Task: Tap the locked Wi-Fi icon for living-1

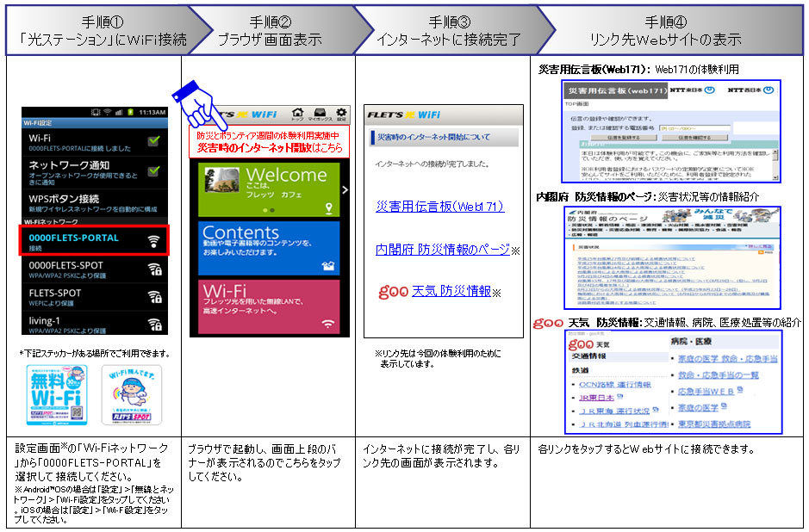Action: [155, 324]
